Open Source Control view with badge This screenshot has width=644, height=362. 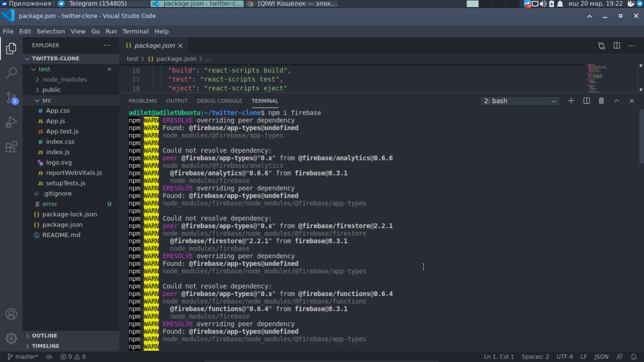(11, 98)
